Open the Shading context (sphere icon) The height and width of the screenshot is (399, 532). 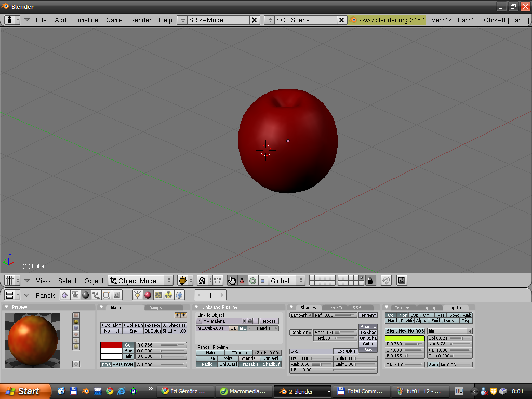[86, 295]
